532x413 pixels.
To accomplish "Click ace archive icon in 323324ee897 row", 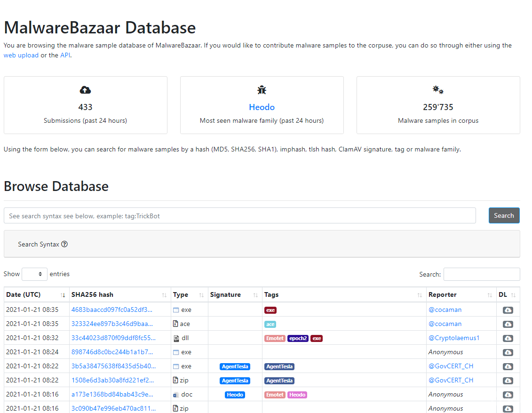I will click(175, 324).
